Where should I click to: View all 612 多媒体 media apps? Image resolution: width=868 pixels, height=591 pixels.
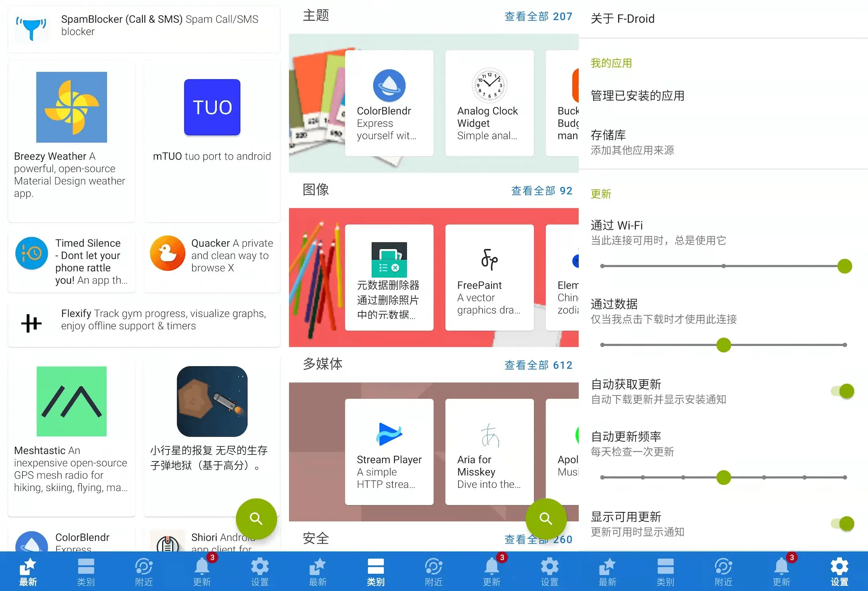(x=534, y=365)
